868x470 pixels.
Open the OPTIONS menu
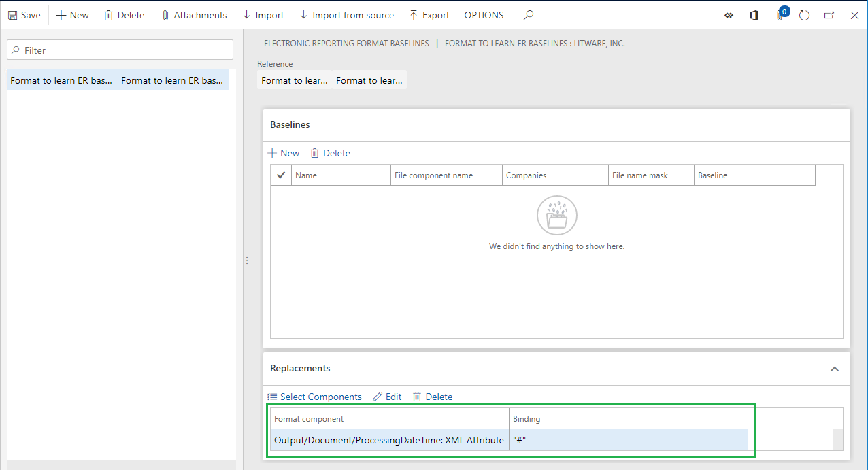pyautogui.click(x=484, y=15)
